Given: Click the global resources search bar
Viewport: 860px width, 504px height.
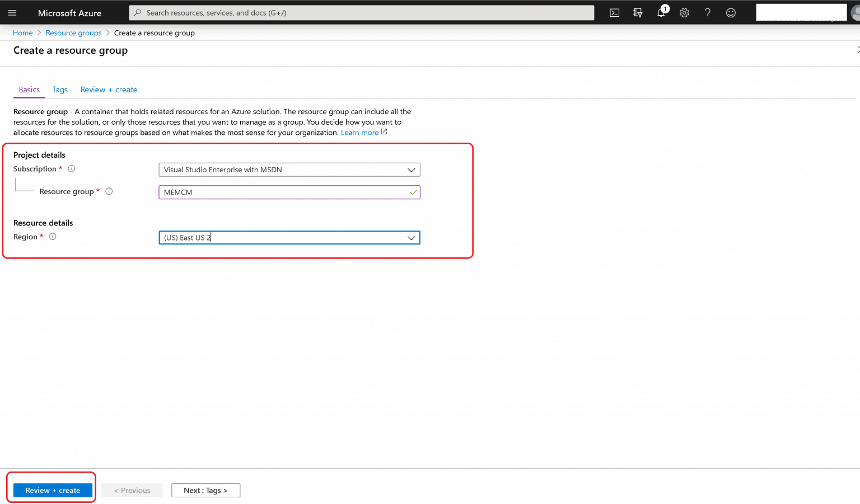Looking at the screenshot, I should click(361, 12).
